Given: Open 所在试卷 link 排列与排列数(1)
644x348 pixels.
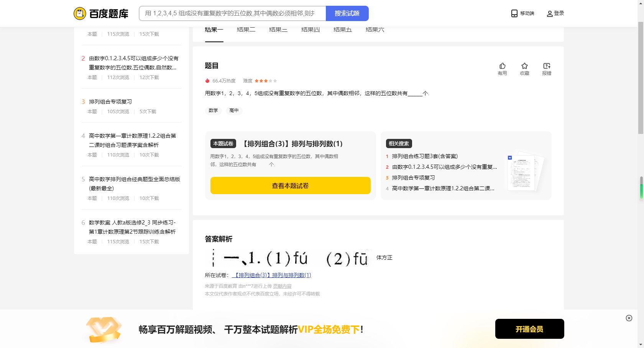Looking at the screenshot, I should click(271, 275).
